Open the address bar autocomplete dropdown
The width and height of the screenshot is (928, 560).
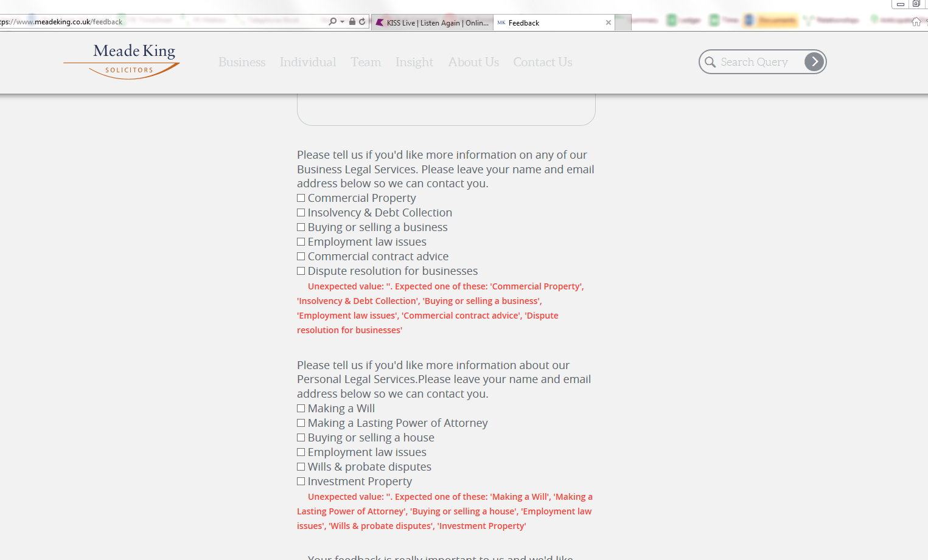click(341, 21)
